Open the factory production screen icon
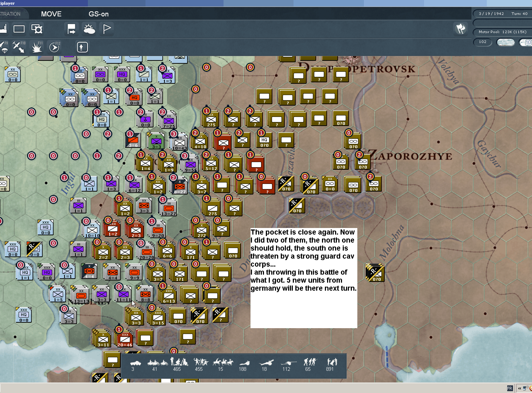The image size is (532, 393). click(3, 28)
